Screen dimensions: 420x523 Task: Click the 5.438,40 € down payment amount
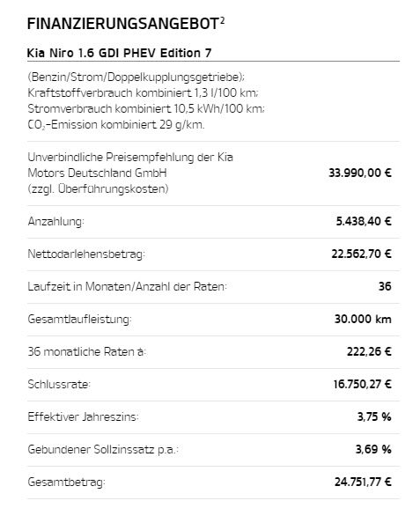point(364,222)
